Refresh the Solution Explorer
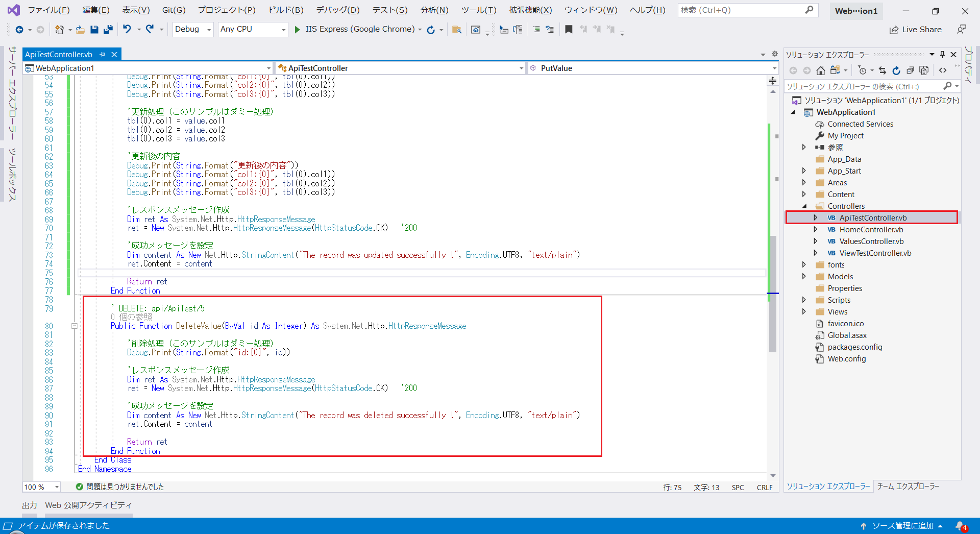 pyautogui.click(x=896, y=70)
